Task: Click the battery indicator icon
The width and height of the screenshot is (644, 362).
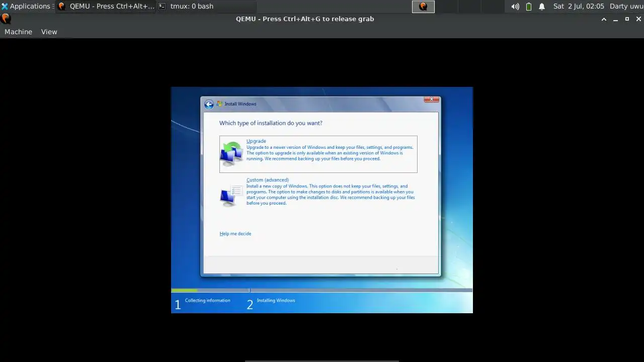Action: [529, 7]
